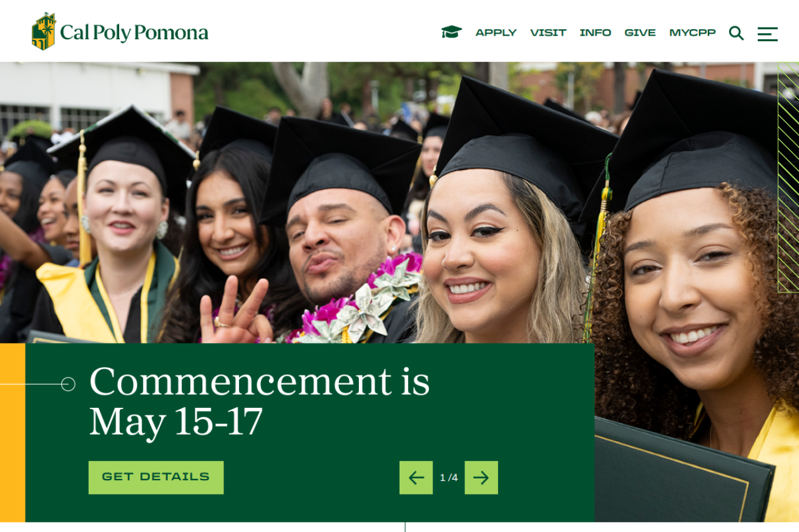Click the 1/4 slide counter
799x532 pixels.
(x=449, y=478)
